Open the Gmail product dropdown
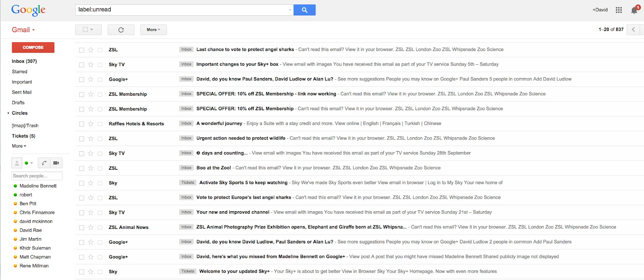Viewport: 644px width, 280px height. (x=23, y=30)
